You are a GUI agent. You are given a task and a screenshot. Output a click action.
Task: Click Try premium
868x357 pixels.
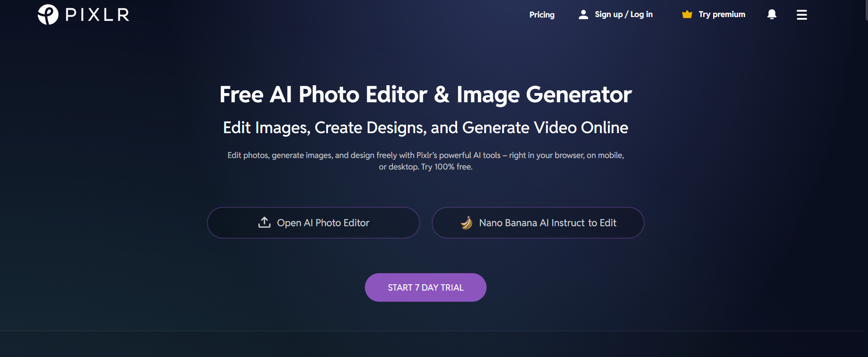721,14
